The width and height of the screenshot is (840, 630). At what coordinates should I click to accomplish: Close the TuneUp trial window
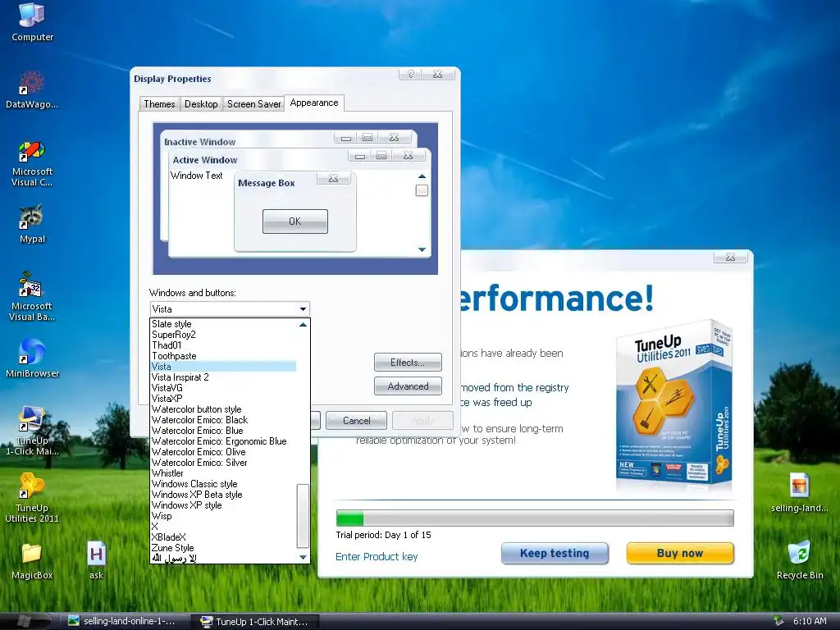tap(730, 257)
